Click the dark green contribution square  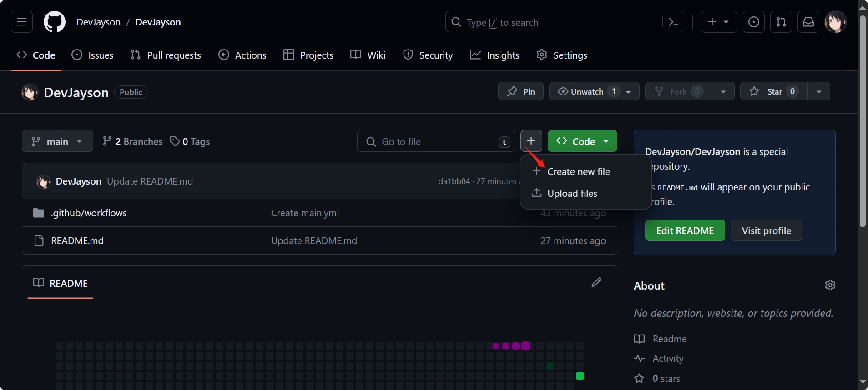click(x=550, y=365)
